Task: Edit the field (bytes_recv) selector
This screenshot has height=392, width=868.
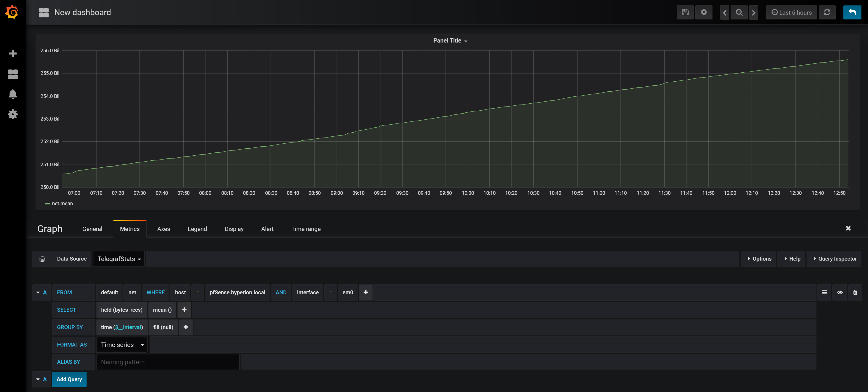Action: (122, 310)
